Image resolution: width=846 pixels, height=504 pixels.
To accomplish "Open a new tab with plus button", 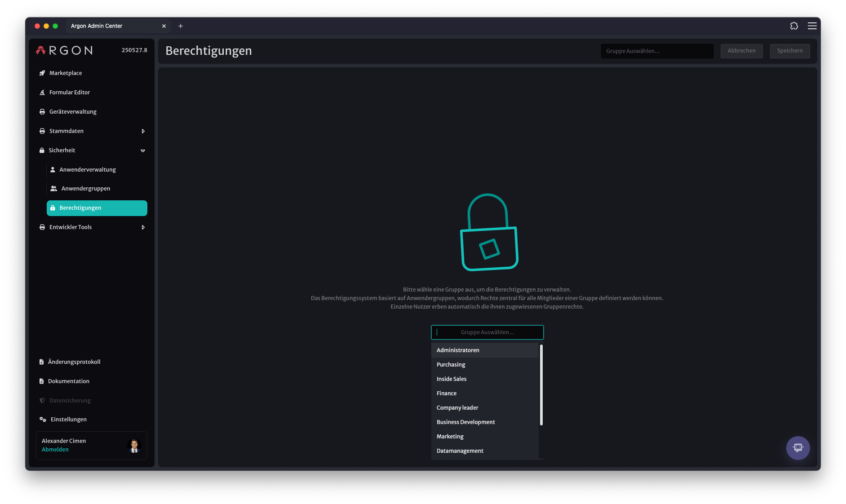I will pos(181,26).
